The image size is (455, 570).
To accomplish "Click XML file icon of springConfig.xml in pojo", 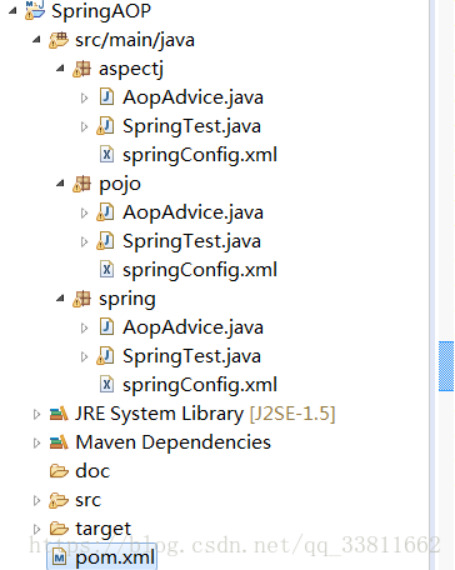I will point(106,270).
